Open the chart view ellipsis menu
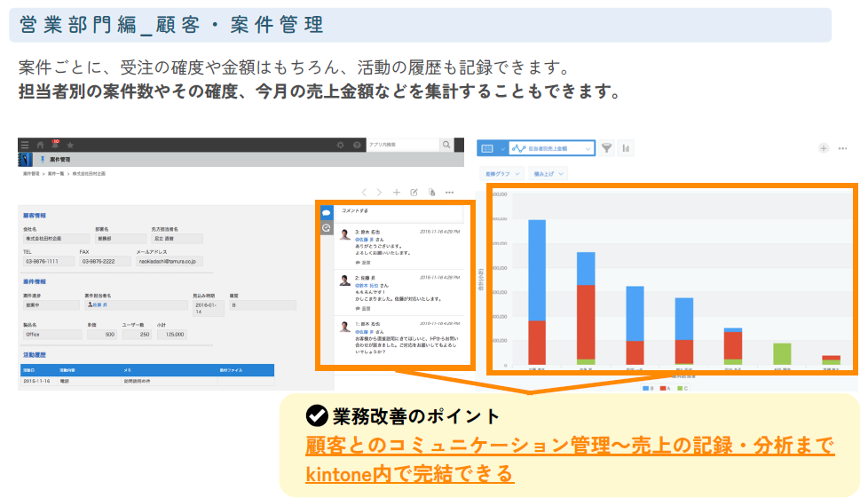The image size is (868, 498). (842, 148)
